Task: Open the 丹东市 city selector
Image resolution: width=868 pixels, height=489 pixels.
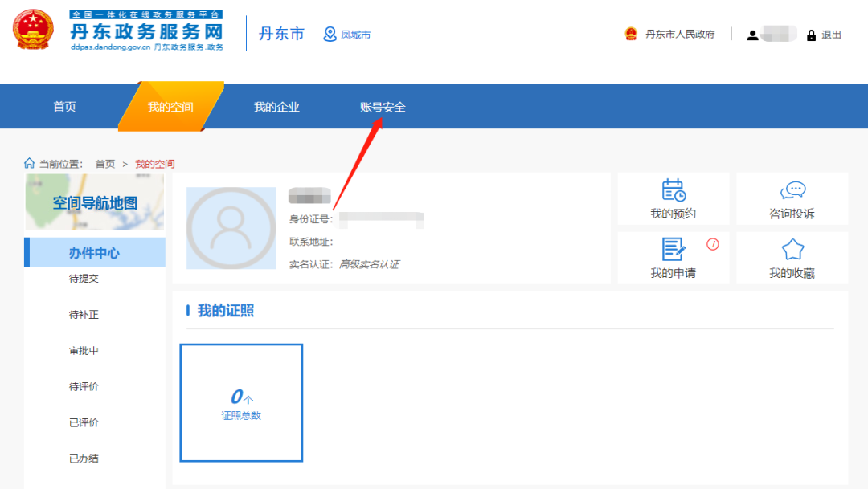Action: [x=281, y=34]
